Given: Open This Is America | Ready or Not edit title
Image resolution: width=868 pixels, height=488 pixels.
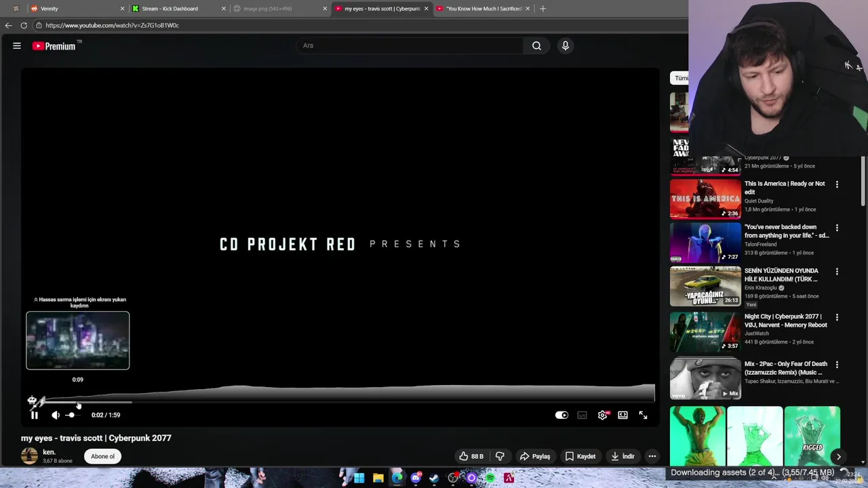Looking at the screenshot, I should click(785, 188).
